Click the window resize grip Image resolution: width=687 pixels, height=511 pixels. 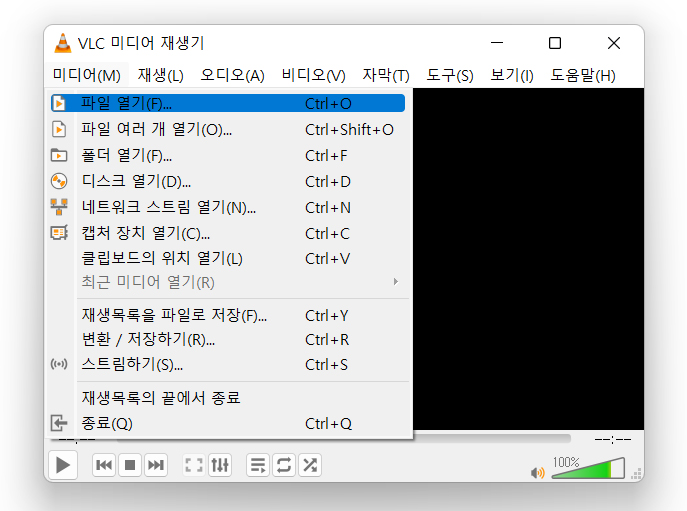(x=637, y=474)
